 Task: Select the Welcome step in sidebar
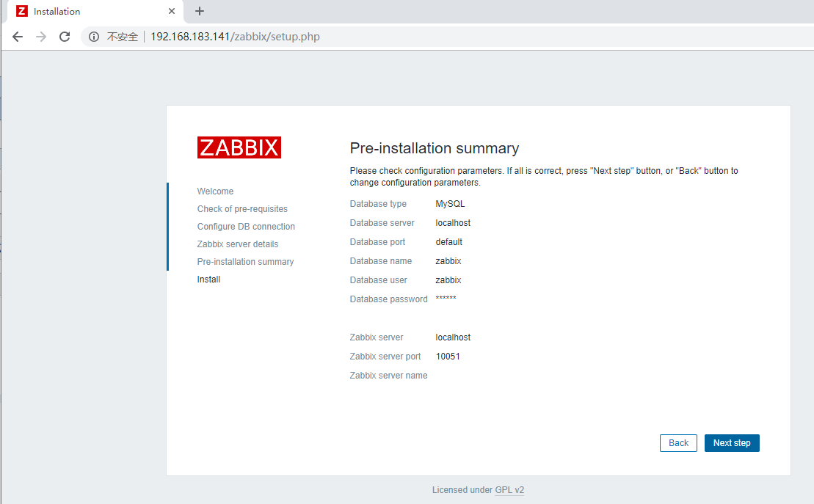(216, 191)
